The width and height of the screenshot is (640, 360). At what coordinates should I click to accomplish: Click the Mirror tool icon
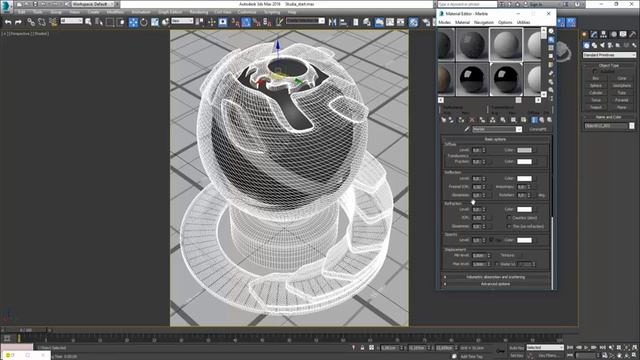[332, 22]
